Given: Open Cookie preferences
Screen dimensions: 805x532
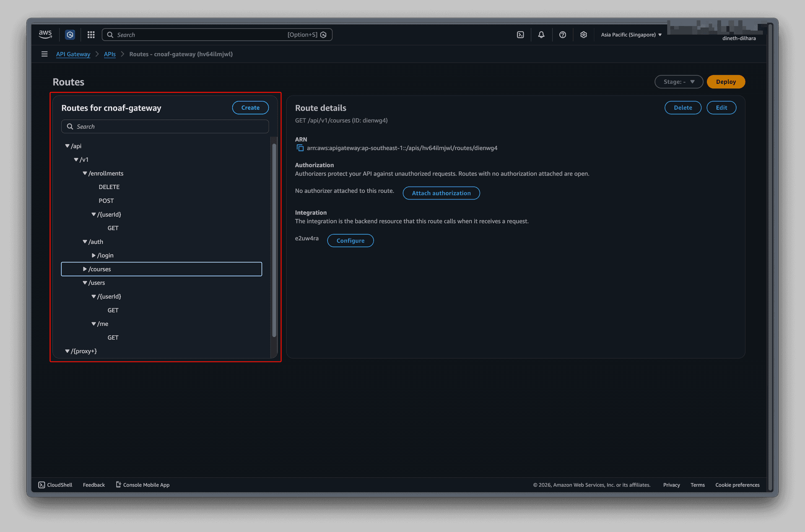Looking at the screenshot, I should [x=737, y=485].
